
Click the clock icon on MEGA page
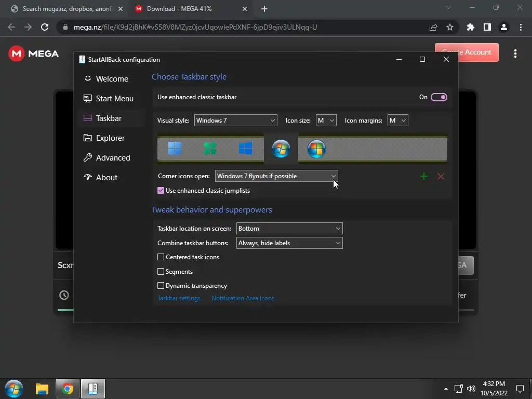click(64, 295)
